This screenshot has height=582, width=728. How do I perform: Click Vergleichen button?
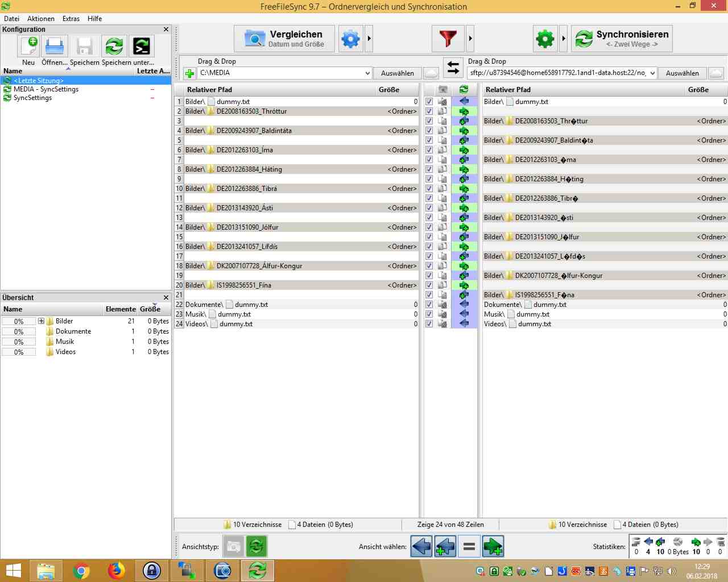(284, 39)
